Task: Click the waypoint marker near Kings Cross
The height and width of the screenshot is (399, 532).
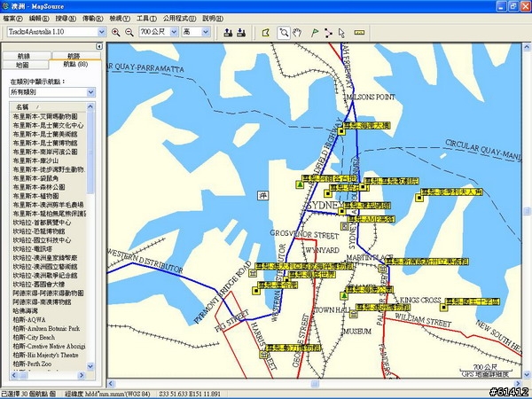Action: (443, 308)
